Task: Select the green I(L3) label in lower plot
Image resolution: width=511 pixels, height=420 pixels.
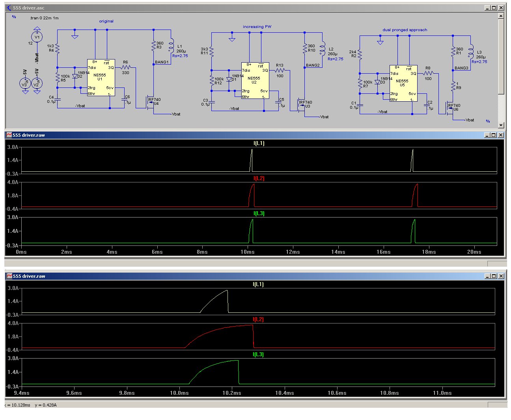Action: coord(258,355)
